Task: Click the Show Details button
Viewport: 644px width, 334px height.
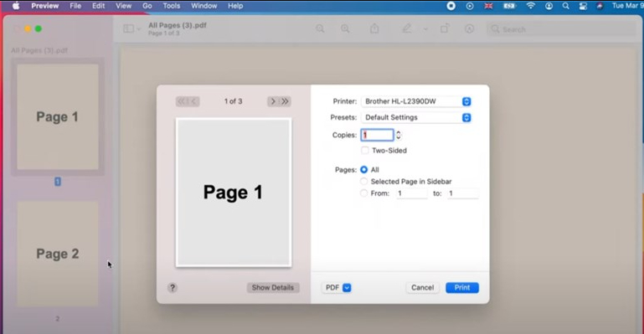Action: pos(273,288)
